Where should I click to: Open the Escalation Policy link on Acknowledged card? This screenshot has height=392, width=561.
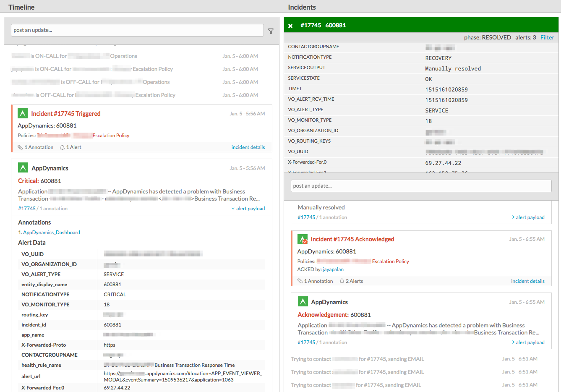pos(390,261)
